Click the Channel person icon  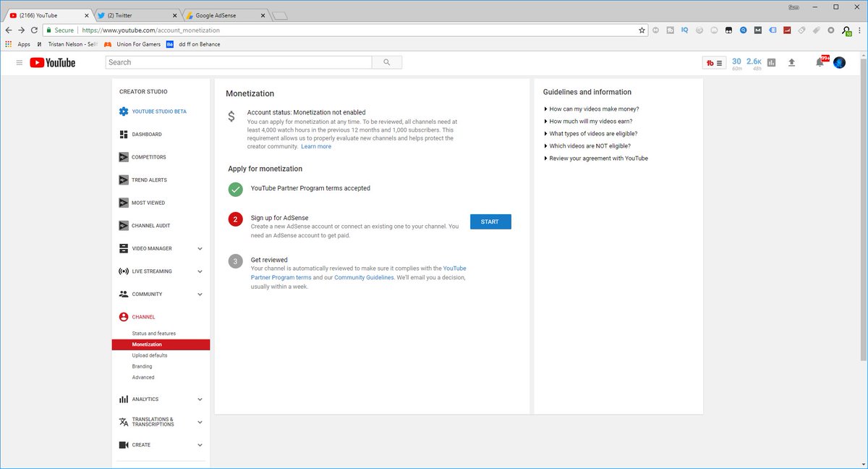[x=124, y=317]
